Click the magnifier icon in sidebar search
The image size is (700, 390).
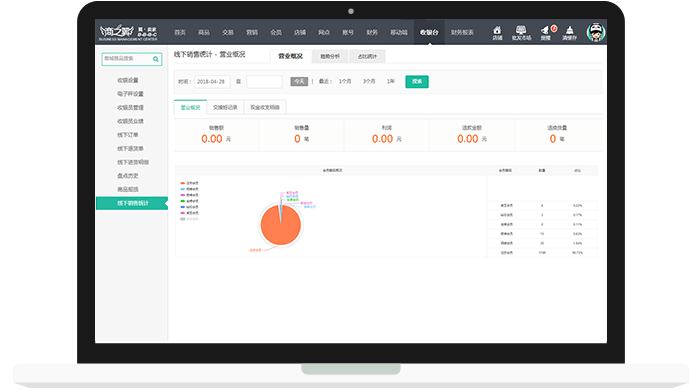(156, 59)
